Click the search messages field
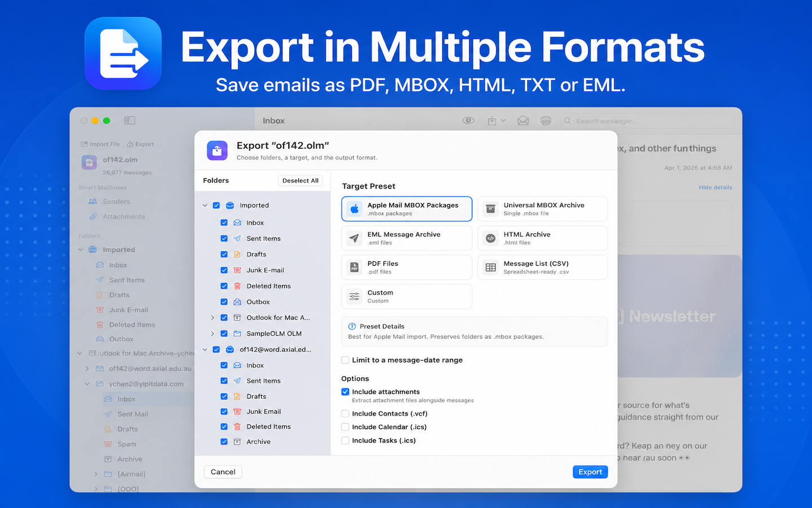 (x=647, y=121)
